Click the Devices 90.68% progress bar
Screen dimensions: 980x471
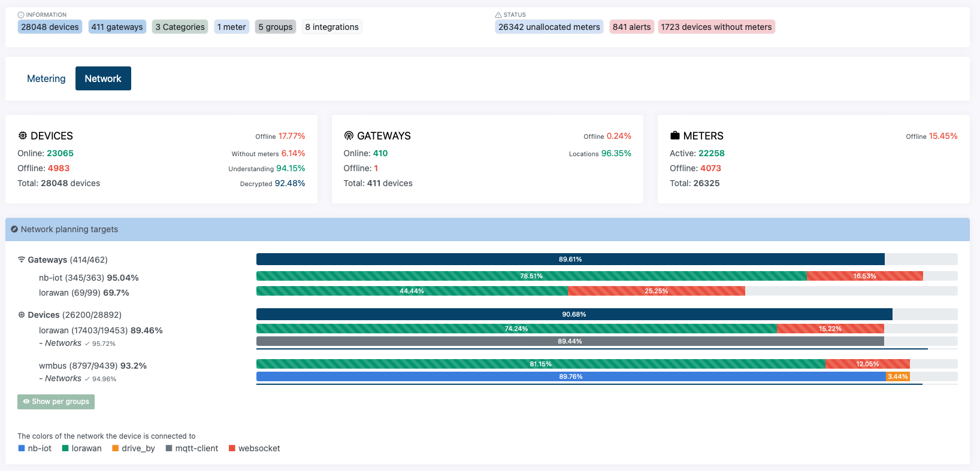574,314
